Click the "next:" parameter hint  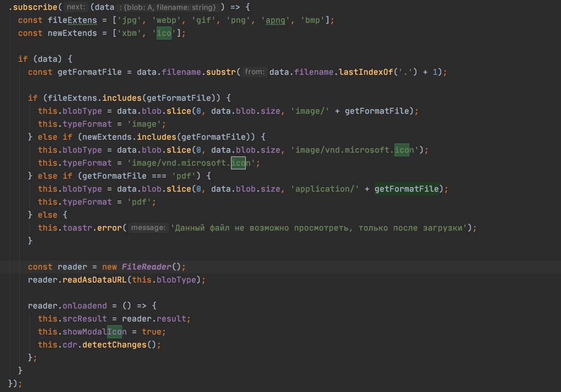[76, 7]
